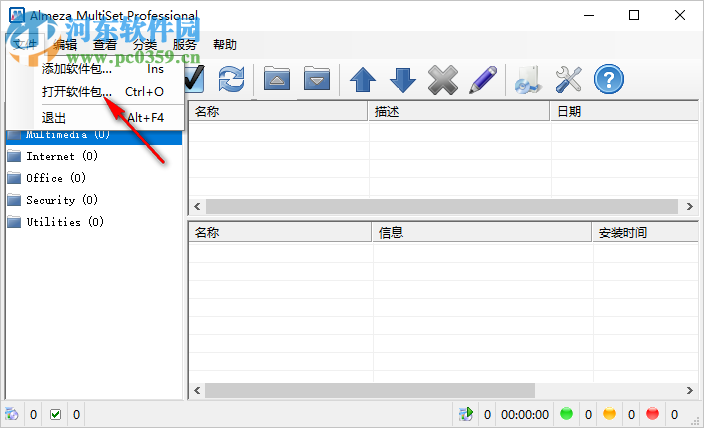Close the Almeza MultiSet window
704x428 pixels.
tap(680, 15)
